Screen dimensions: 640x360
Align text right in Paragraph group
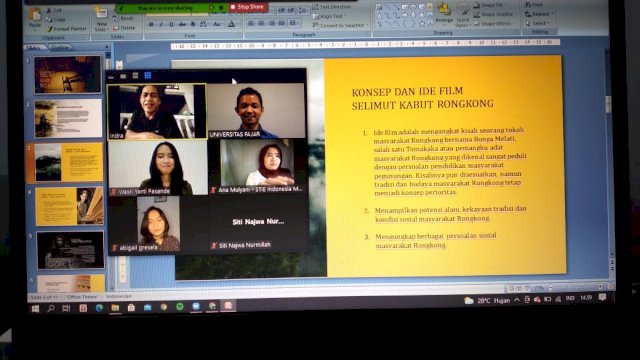[x=272, y=23]
